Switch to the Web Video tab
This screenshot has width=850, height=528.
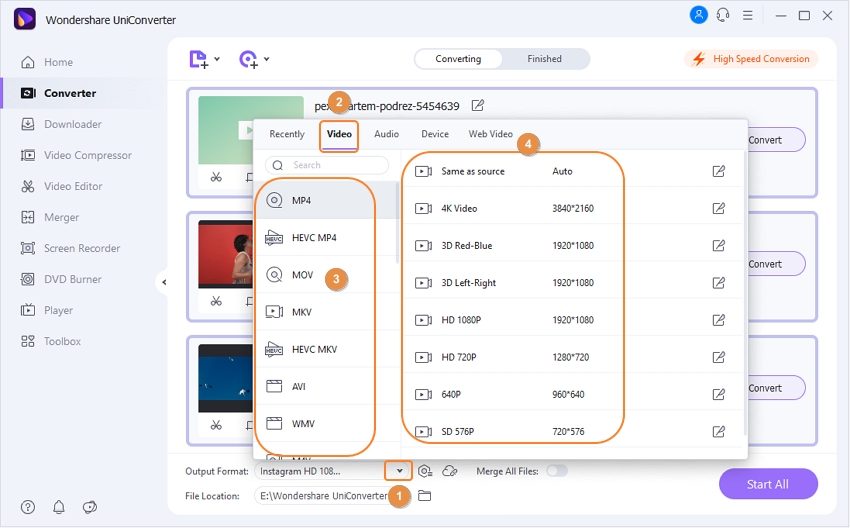(x=491, y=134)
